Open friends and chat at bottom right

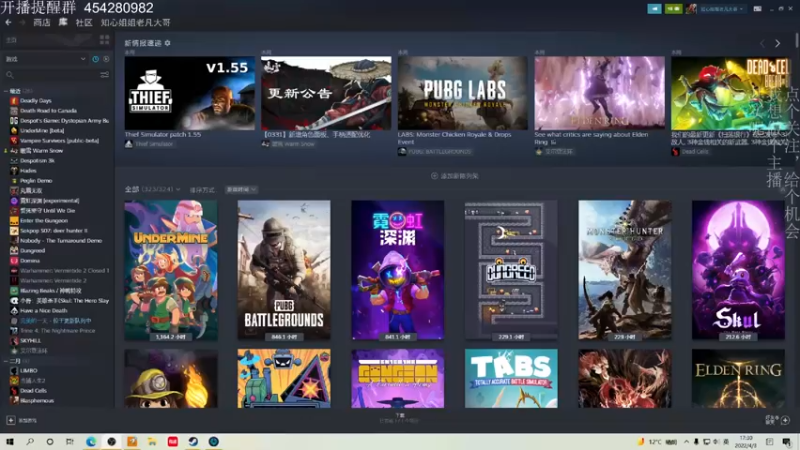coord(778,420)
